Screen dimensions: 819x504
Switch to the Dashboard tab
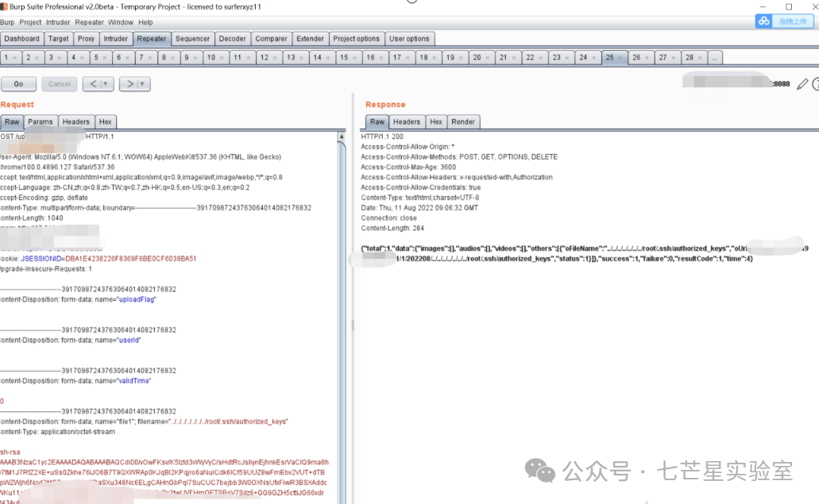pos(22,38)
